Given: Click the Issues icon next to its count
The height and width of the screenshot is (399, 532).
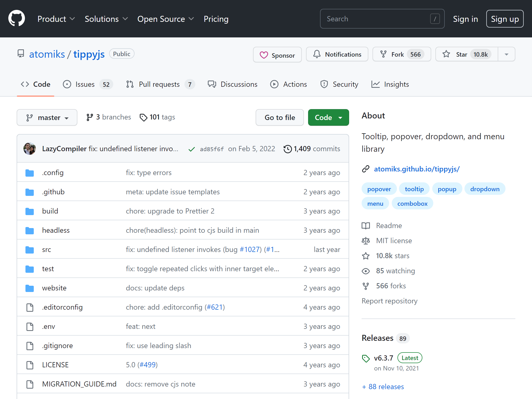Looking at the screenshot, I should 67,84.
